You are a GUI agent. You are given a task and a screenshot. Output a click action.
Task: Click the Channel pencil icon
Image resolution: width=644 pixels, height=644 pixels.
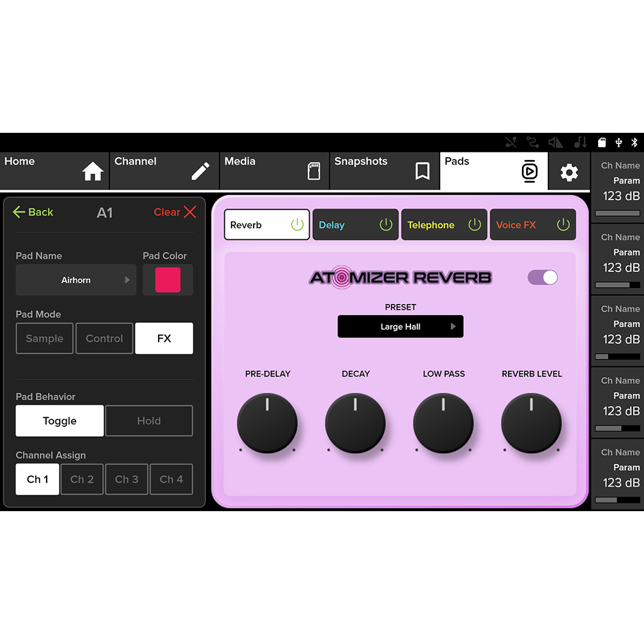point(200,171)
